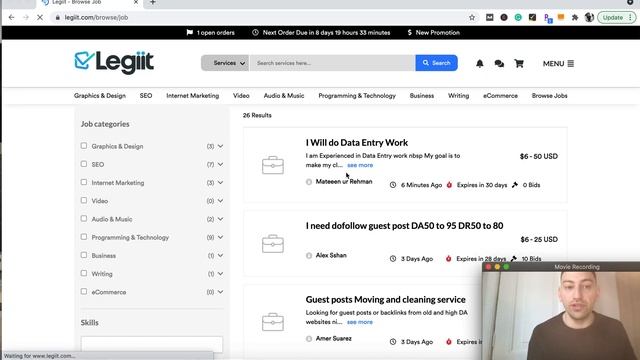Open the Browse Jobs nav item
This screenshot has height=360, width=640.
click(x=549, y=96)
